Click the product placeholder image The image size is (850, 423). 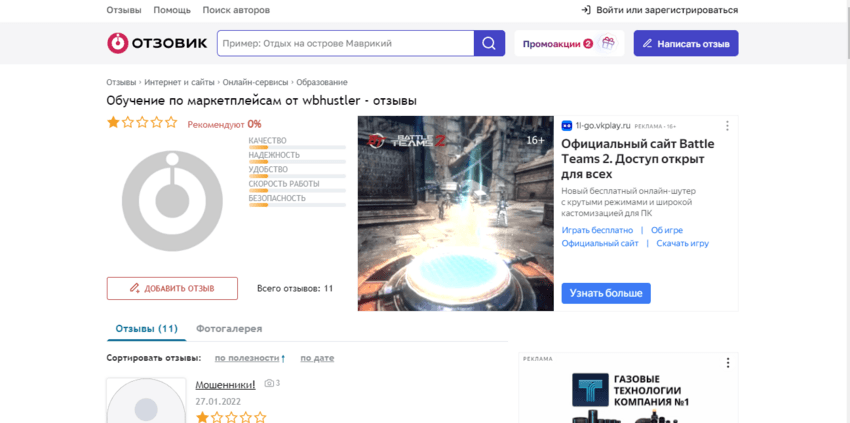[x=172, y=201]
